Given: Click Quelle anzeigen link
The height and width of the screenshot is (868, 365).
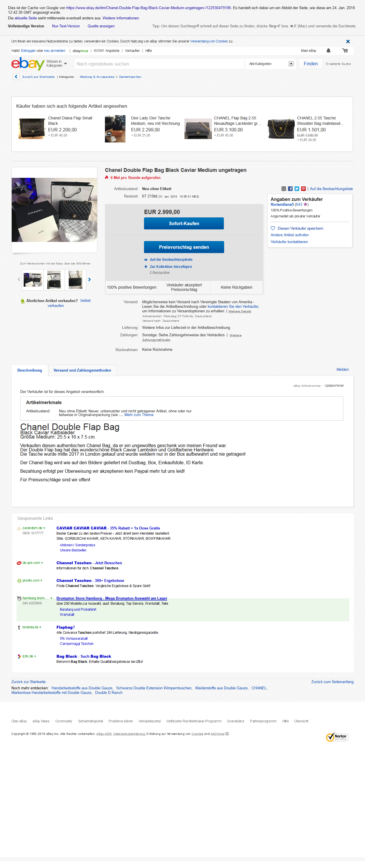Looking at the screenshot, I should coord(101,26).
